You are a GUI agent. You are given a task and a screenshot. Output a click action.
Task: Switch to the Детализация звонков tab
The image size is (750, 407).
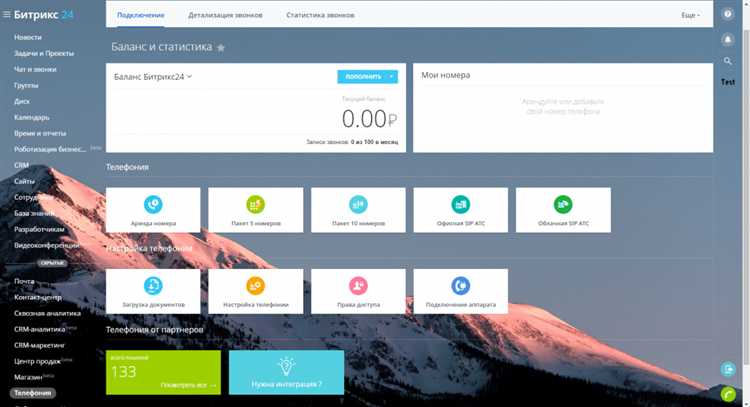point(225,15)
